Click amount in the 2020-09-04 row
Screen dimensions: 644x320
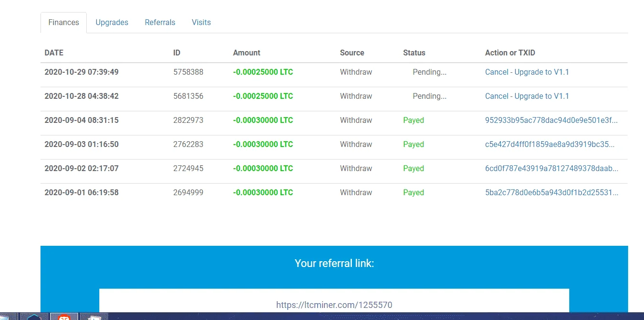pos(263,120)
